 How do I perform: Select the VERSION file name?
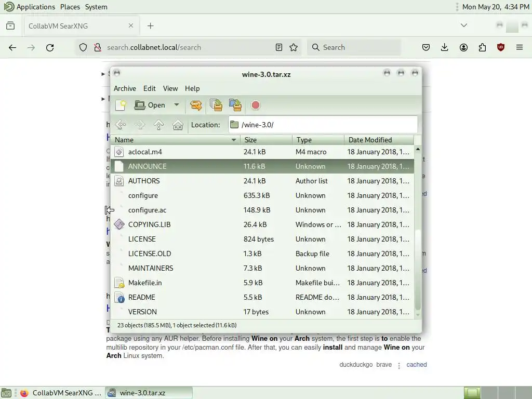(x=142, y=312)
